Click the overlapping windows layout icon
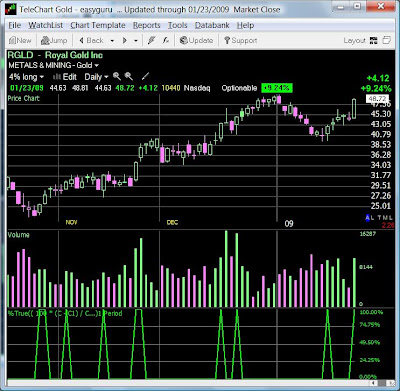400x391 pixels. [386, 41]
